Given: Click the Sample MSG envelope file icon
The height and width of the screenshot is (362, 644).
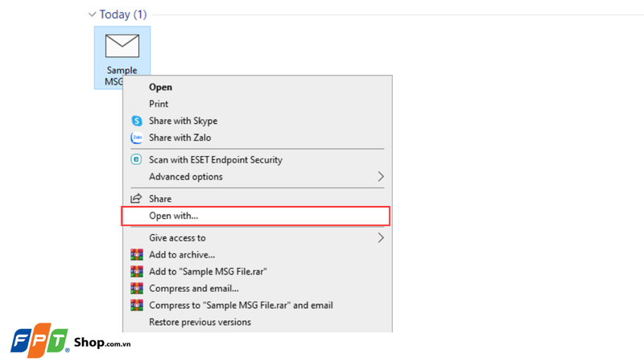Looking at the screenshot, I should click(122, 47).
